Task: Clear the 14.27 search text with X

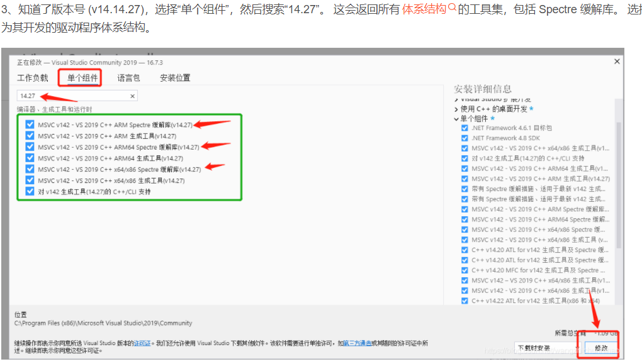Action: (x=132, y=96)
